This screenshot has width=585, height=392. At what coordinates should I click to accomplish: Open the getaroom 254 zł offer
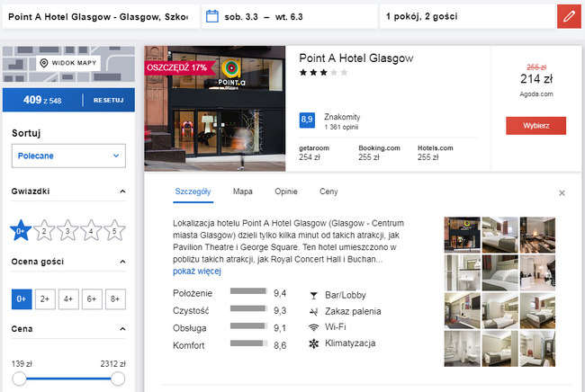pos(314,153)
